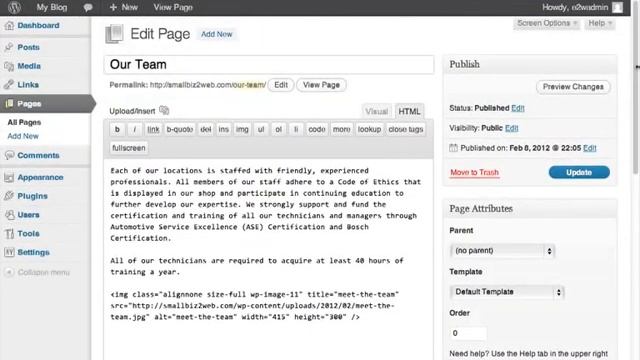Click the fullscreen editor button
This screenshot has width=640, height=360.
click(129, 148)
